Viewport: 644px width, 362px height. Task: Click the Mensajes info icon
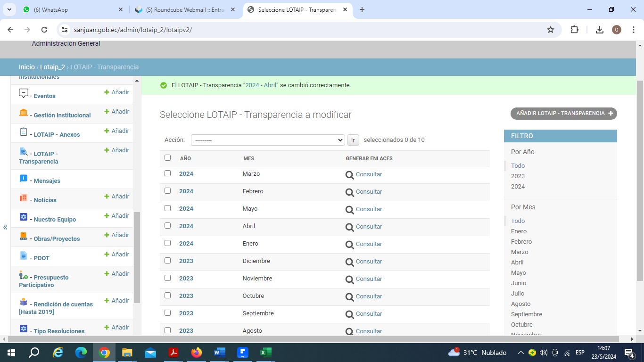(23, 179)
